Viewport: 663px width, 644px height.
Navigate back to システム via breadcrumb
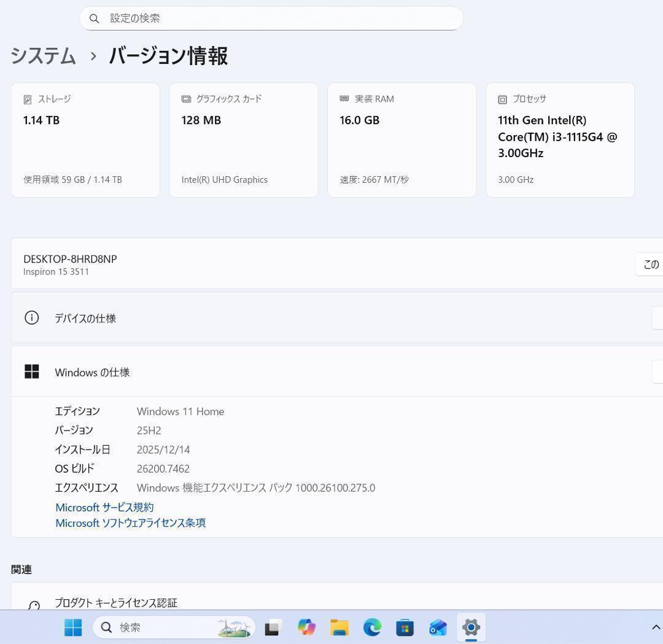pos(43,56)
